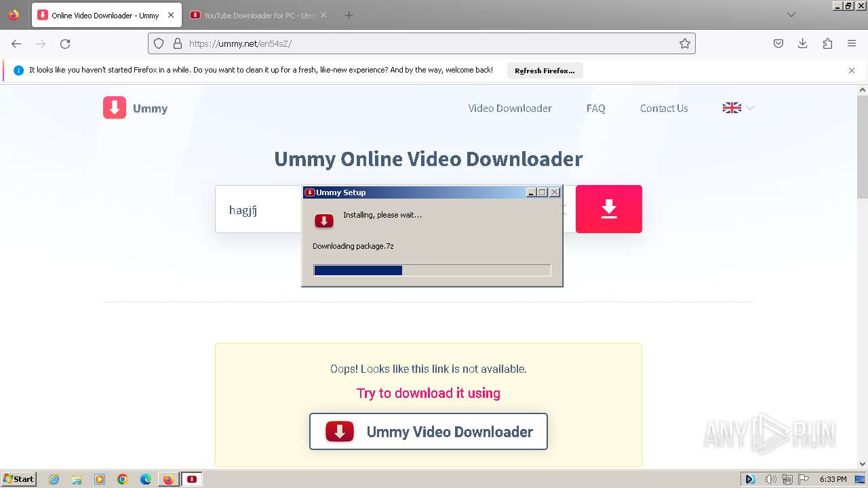Click Ummy Video Downloader button

coord(429,432)
